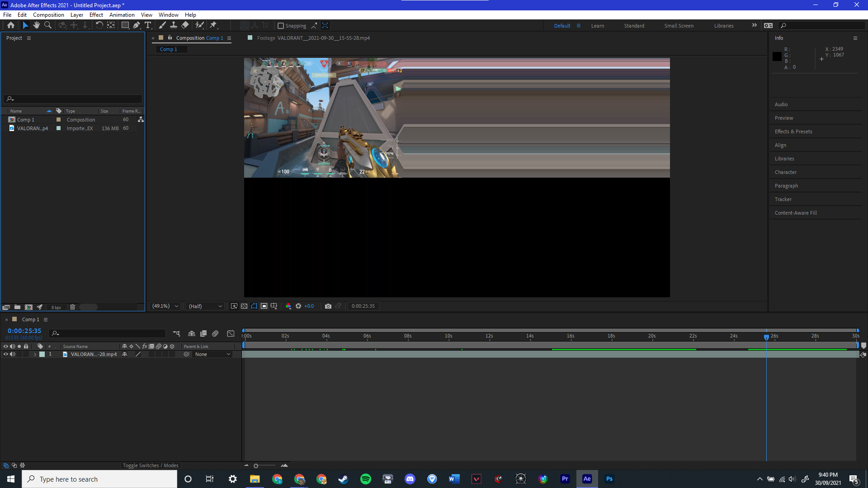Click the Pan Behind anchor point tool
The width and height of the screenshot is (868, 488).
111,25
